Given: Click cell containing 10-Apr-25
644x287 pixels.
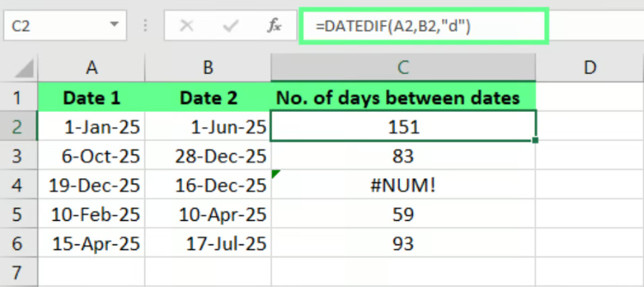Looking at the screenshot, I should pos(208,214).
